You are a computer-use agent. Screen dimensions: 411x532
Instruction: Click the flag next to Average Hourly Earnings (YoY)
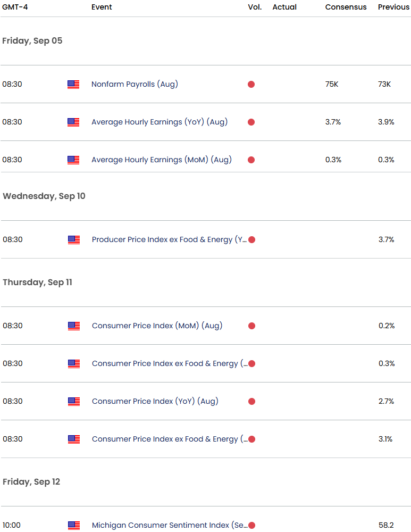pos(73,122)
